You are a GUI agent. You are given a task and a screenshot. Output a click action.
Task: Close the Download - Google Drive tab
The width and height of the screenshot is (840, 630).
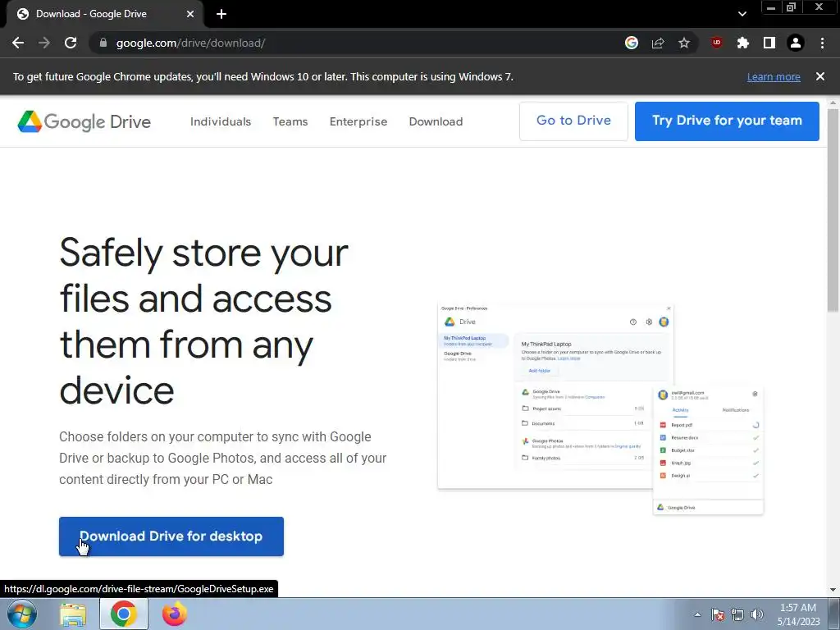pyautogui.click(x=190, y=14)
